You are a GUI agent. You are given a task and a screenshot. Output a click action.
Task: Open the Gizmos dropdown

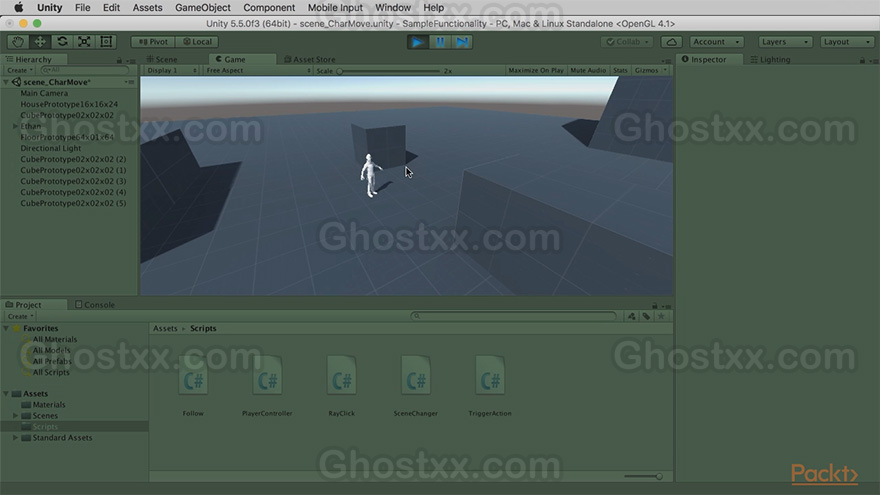[650, 70]
